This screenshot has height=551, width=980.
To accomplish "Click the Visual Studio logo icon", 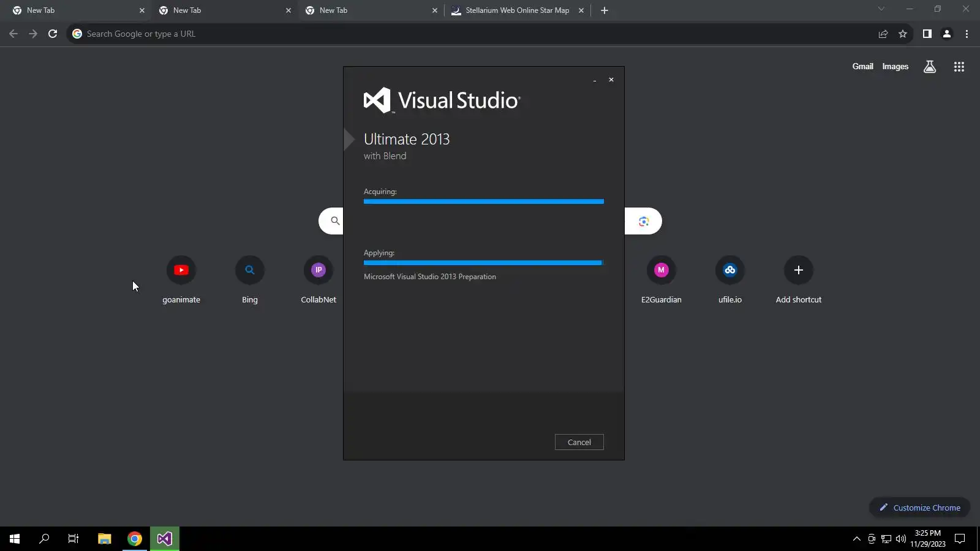I will coord(377,100).
